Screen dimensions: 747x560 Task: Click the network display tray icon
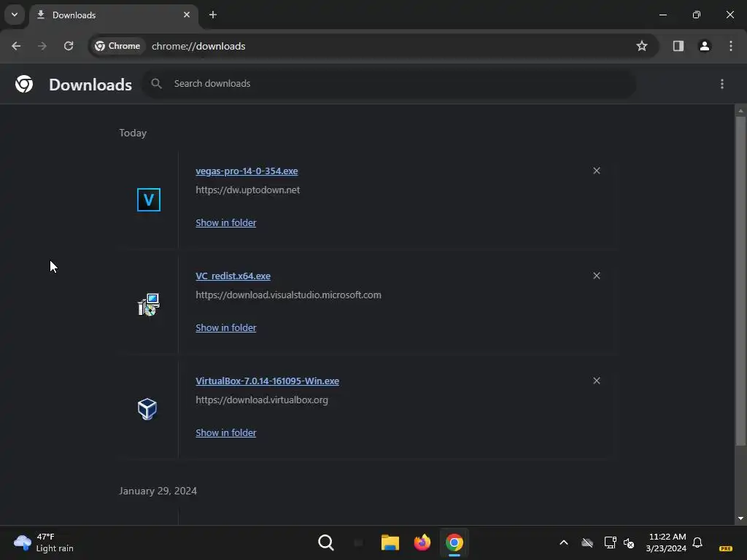[x=610, y=542]
